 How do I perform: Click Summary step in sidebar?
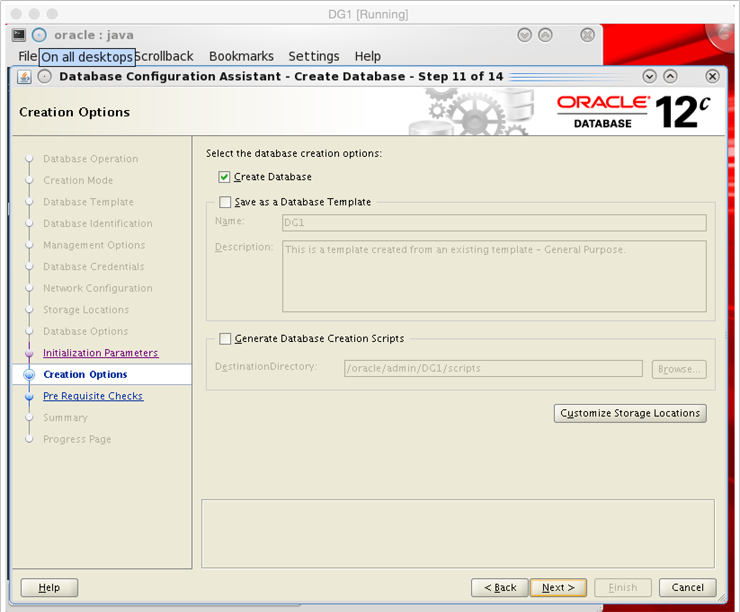(65, 418)
